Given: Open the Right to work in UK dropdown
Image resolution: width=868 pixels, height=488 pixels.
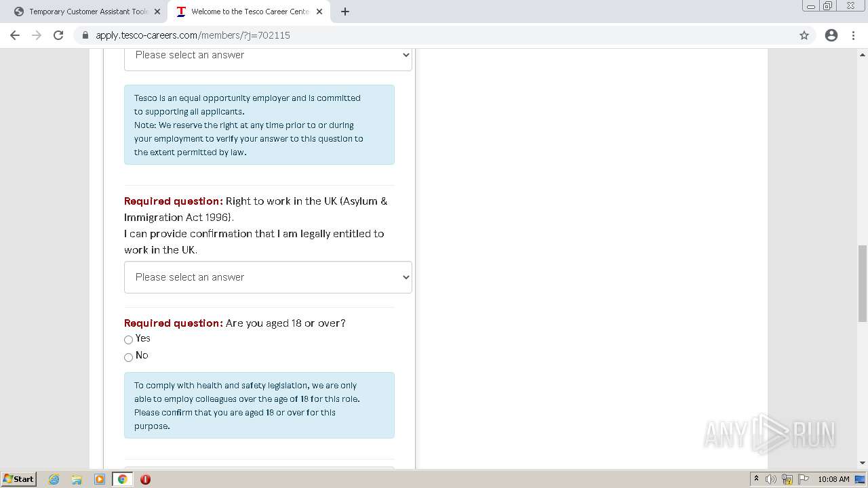Looking at the screenshot, I should click(268, 277).
